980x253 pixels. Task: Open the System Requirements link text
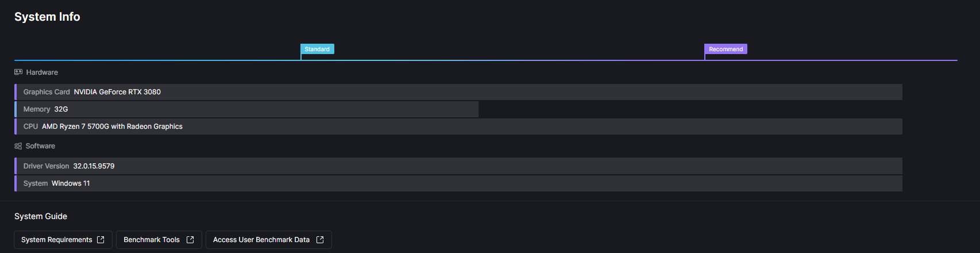pyautogui.click(x=56, y=240)
